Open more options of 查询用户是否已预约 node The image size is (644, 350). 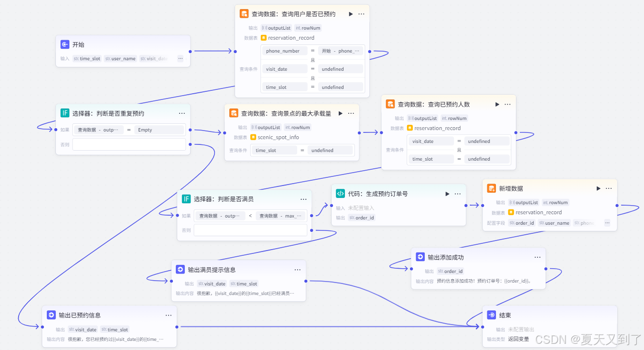pos(361,14)
